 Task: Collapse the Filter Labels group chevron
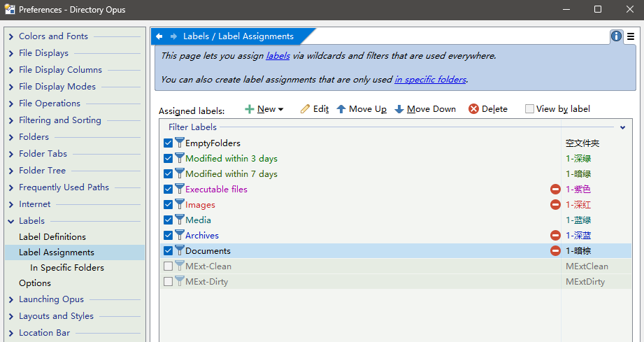(x=622, y=128)
